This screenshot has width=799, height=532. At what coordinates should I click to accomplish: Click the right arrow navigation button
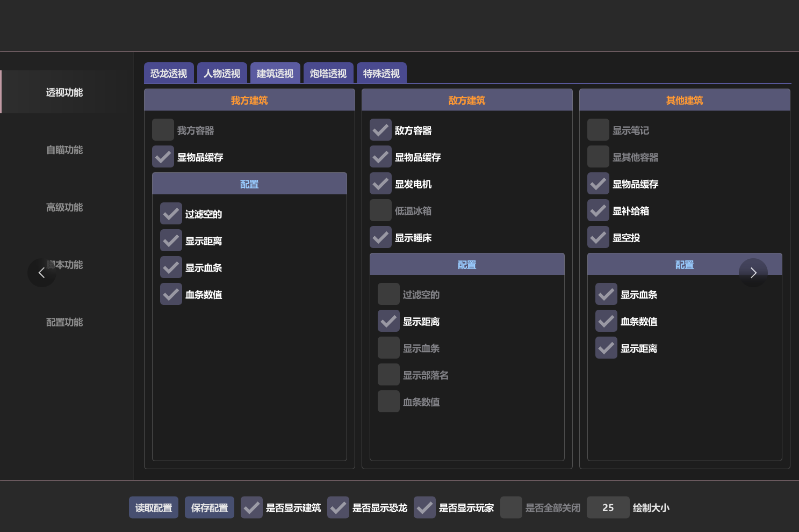pyautogui.click(x=753, y=273)
